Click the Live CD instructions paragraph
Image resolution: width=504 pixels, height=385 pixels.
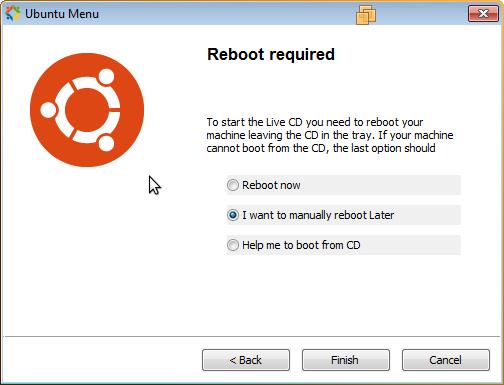[x=330, y=135]
